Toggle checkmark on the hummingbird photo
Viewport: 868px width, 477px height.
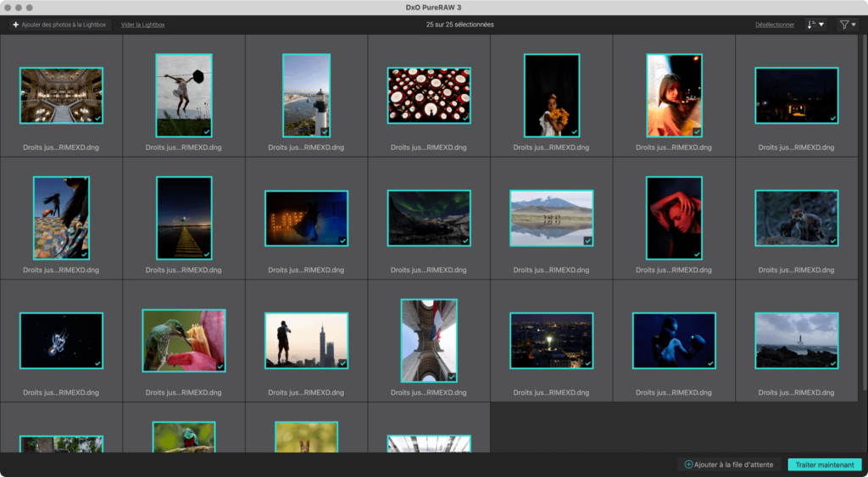(x=220, y=366)
